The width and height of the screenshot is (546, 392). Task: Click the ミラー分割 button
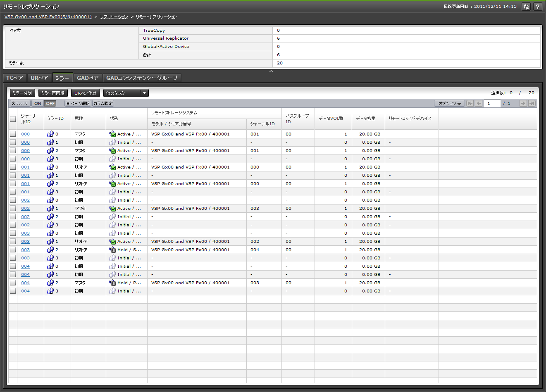(x=22, y=93)
